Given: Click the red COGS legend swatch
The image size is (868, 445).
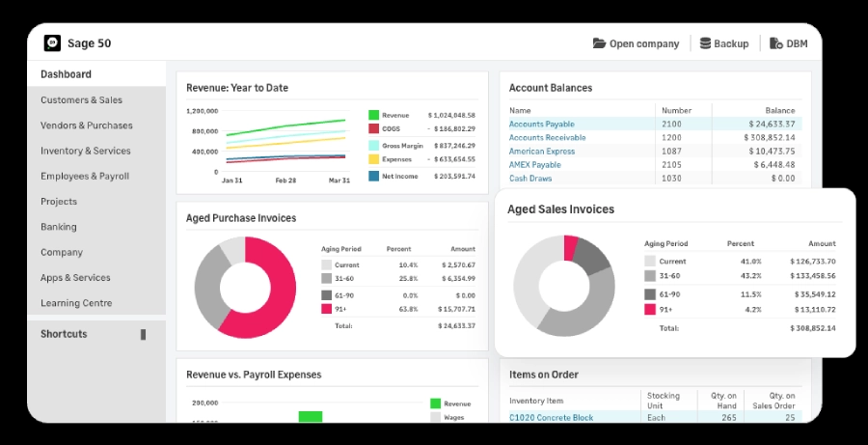Looking at the screenshot, I should click(373, 128).
